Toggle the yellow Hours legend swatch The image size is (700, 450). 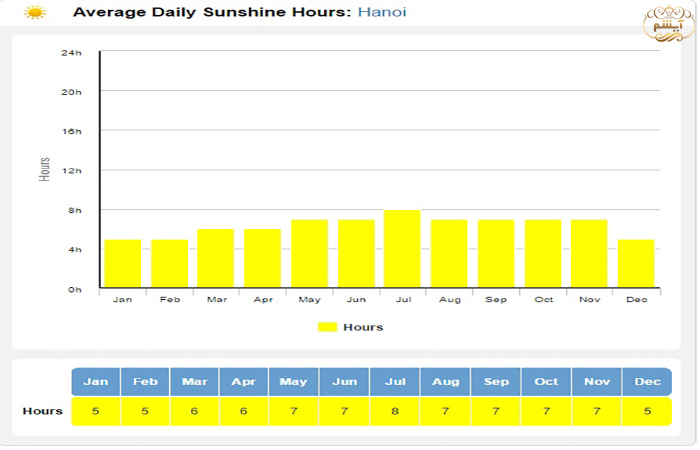pos(327,327)
